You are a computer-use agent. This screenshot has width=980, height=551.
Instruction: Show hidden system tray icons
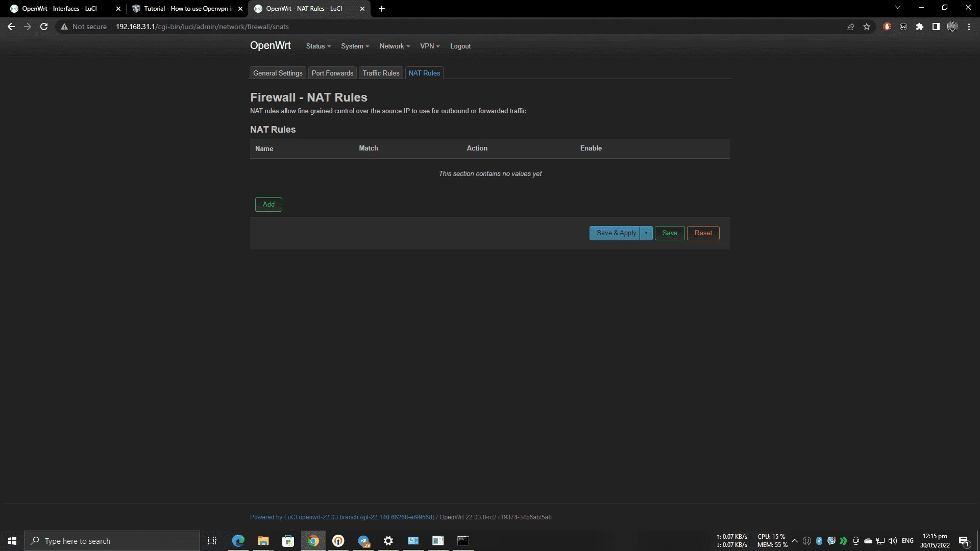pyautogui.click(x=795, y=541)
